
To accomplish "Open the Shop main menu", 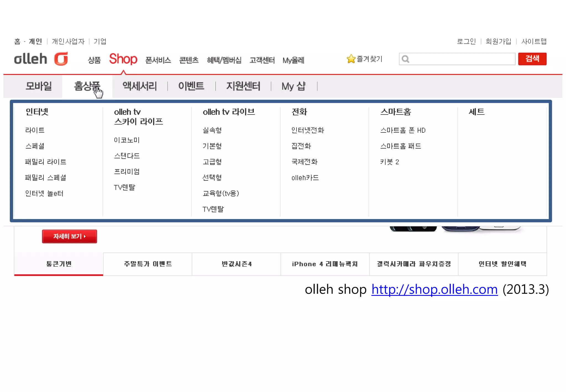I will (x=123, y=59).
